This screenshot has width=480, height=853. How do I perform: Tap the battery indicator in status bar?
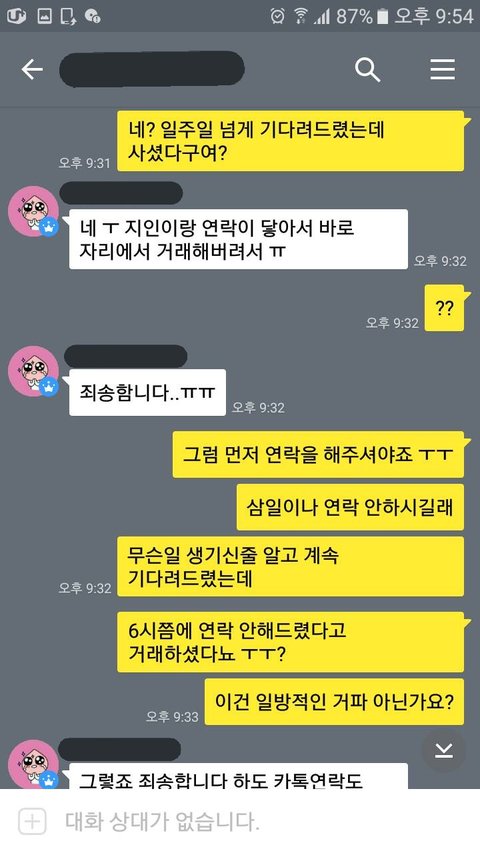(x=383, y=16)
